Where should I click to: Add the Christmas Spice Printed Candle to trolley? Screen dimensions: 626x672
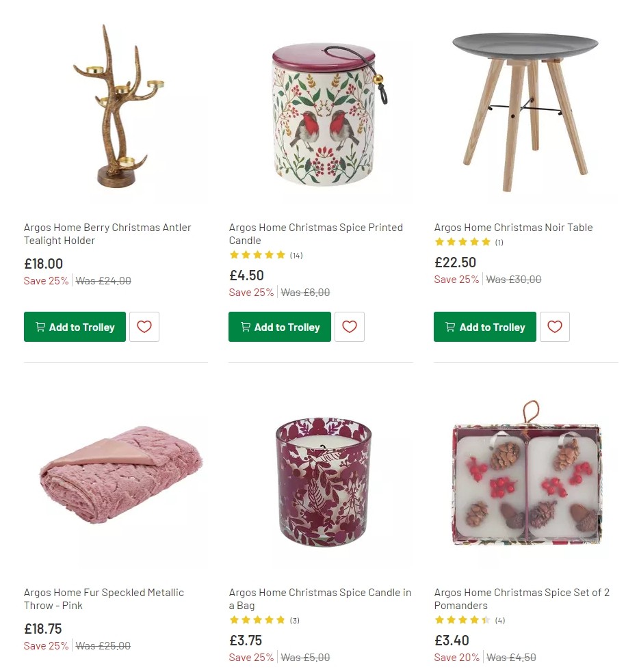tap(279, 327)
